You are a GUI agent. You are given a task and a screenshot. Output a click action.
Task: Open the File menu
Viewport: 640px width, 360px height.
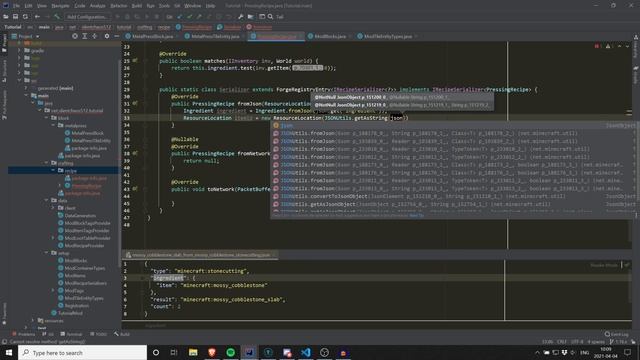pos(16,6)
